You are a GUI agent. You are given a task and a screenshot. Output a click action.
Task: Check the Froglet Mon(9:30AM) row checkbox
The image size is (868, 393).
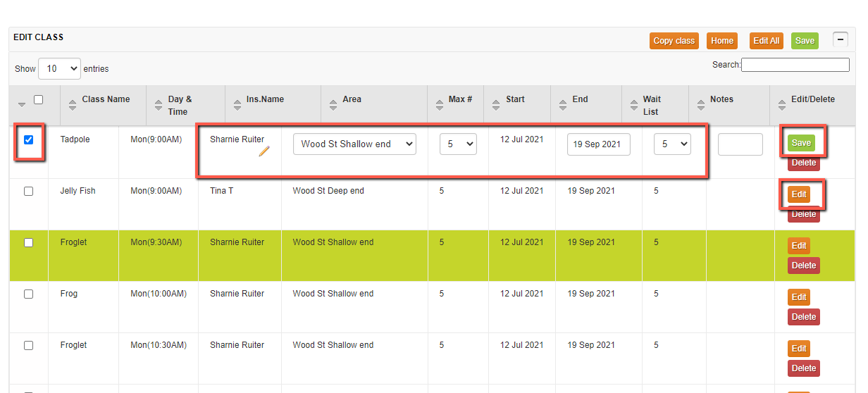[28, 242]
